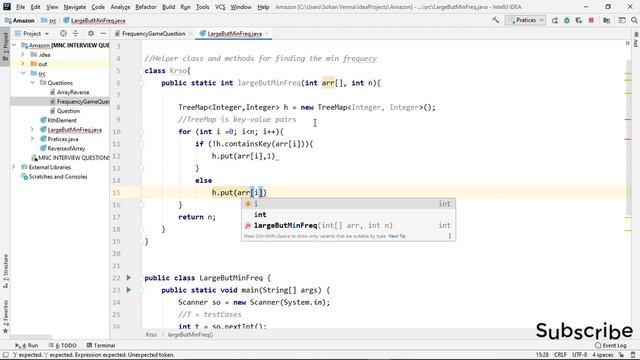The image size is (640, 360).
Task: Click Next Tip link in completion popup
Action: tap(397, 236)
